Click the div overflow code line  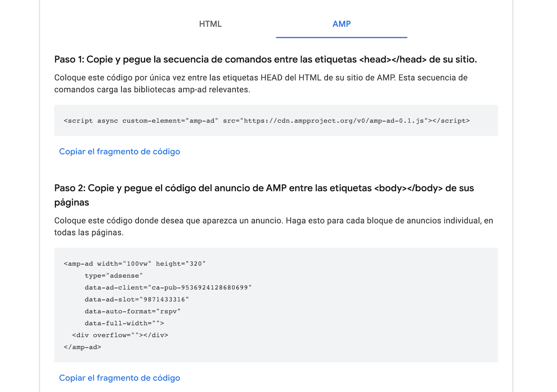click(x=120, y=335)
